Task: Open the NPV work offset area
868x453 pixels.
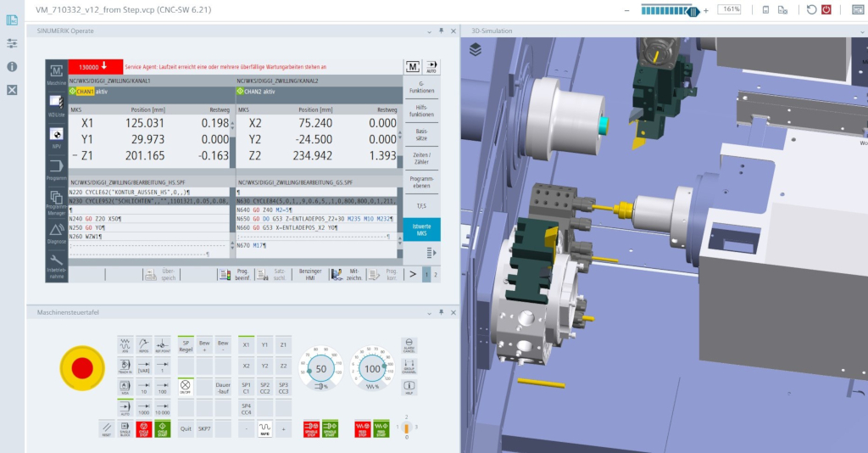Action: [x=57, y=138]
